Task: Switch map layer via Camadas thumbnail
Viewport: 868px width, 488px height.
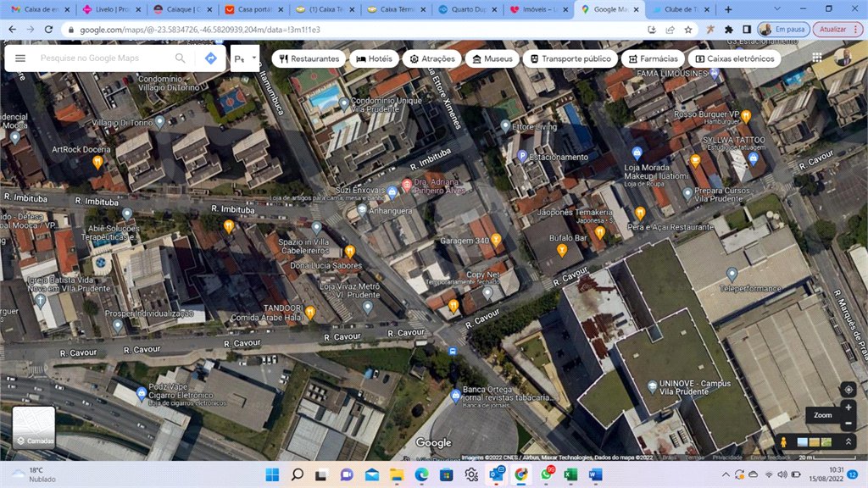Action: point(34,428)
